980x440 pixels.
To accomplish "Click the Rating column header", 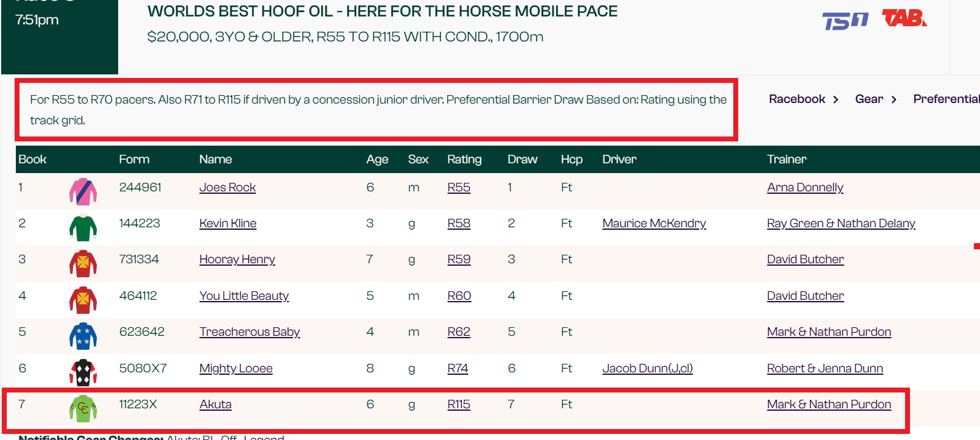I will click(x=464, y=159).
